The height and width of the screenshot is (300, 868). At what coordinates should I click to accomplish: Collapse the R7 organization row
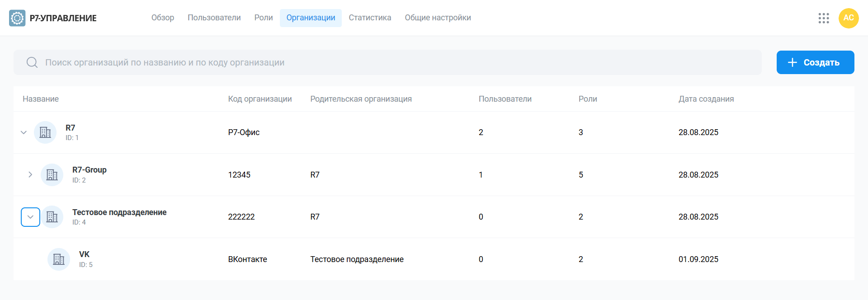pyautogui.click(x=24, y=132)
